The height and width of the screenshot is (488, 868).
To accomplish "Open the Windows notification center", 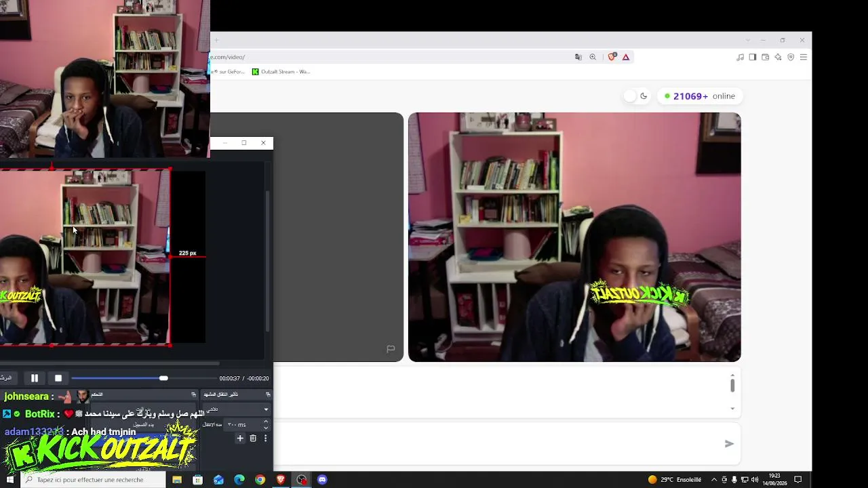I will tap(798, 480).
